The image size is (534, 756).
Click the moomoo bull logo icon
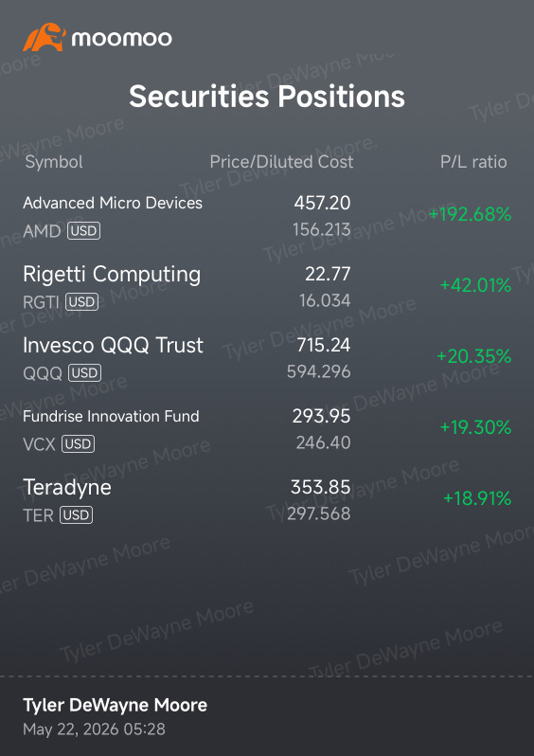point(44,37)
